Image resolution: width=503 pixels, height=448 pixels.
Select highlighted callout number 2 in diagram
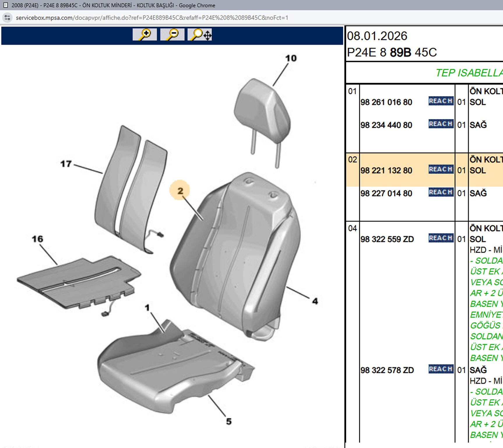point(180,191)
